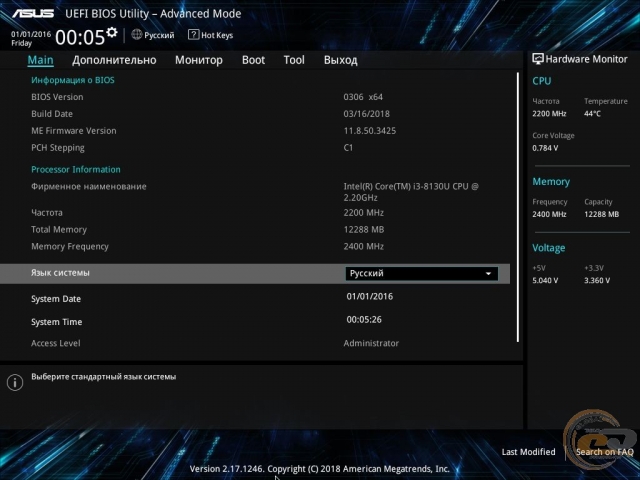
Task: Switch to the Дополнительно tab
Action: (114, 60)
